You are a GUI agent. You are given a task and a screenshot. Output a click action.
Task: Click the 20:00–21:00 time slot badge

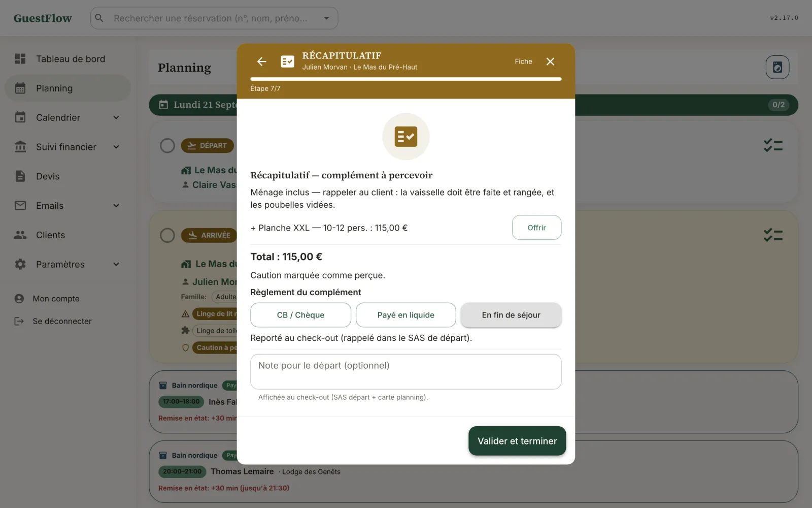182,471
